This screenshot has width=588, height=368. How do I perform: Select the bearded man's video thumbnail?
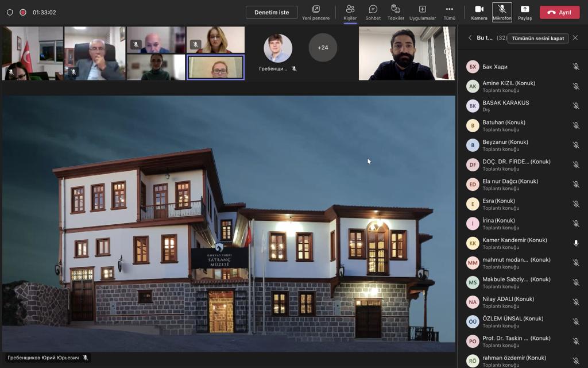tap(407, 53)
